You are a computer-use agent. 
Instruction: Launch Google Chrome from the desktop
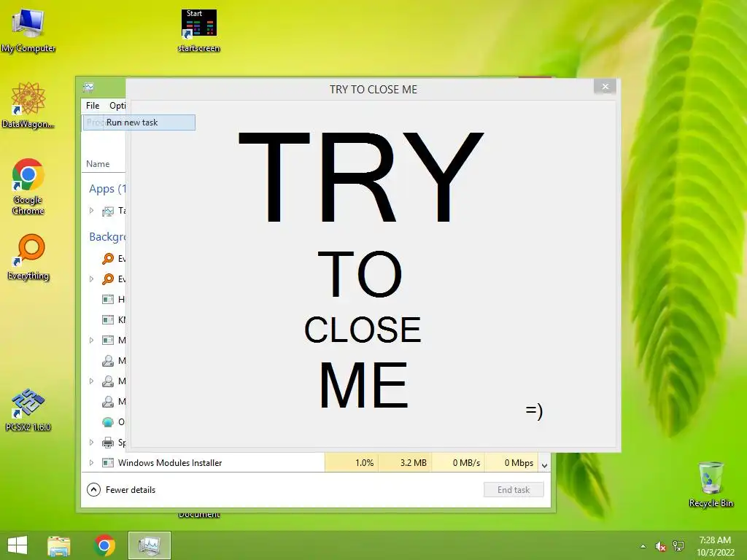coord(28,186)
